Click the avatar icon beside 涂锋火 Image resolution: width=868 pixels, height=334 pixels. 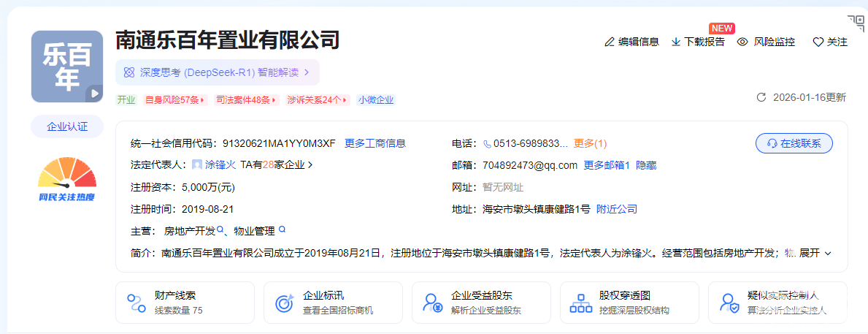click(x=197, y=165)
